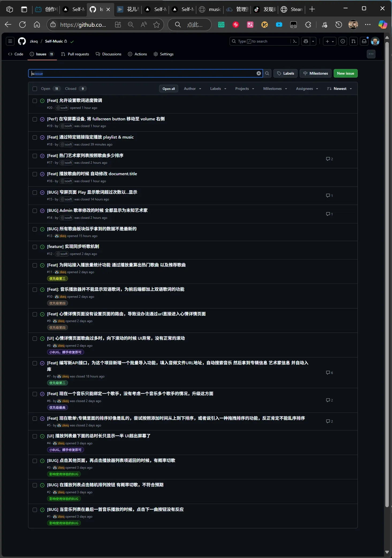
Task: Open a new browser tab
Action: (x=312, y=9)
